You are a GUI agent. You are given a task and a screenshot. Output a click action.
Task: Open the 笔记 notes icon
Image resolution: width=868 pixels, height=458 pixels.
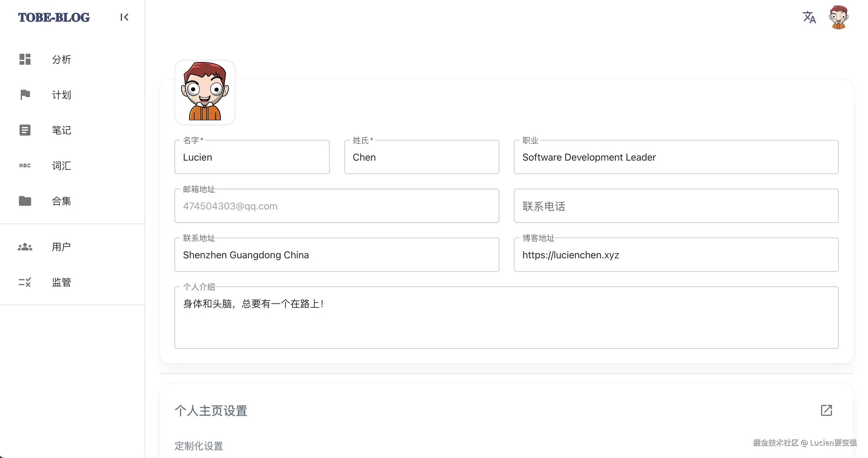pyautogui.click(x=25, y=130)
